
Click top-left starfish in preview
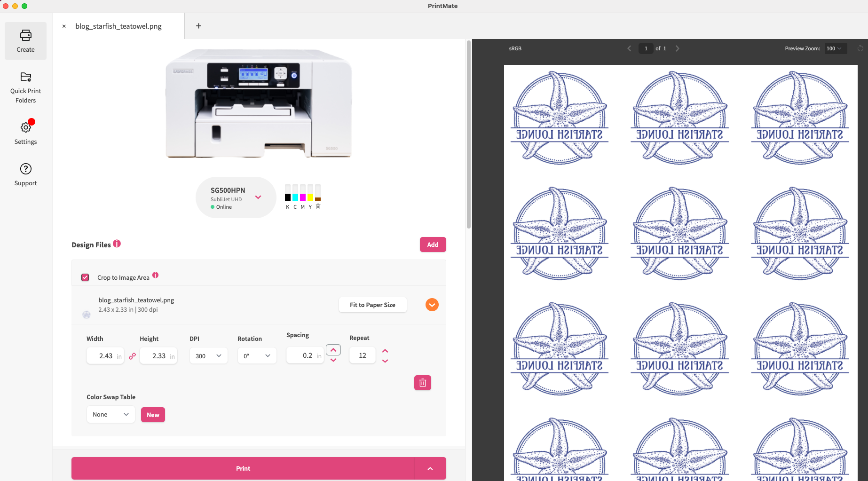(x=560, y=118)
